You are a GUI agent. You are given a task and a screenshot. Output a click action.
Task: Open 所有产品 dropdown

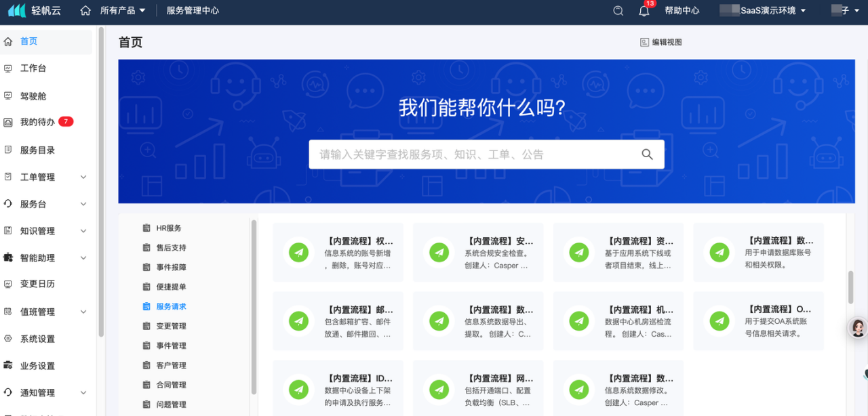[x=123, y=11]
